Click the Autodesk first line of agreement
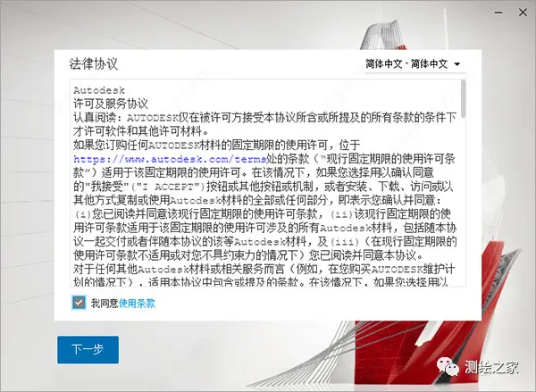 point(99,90)
